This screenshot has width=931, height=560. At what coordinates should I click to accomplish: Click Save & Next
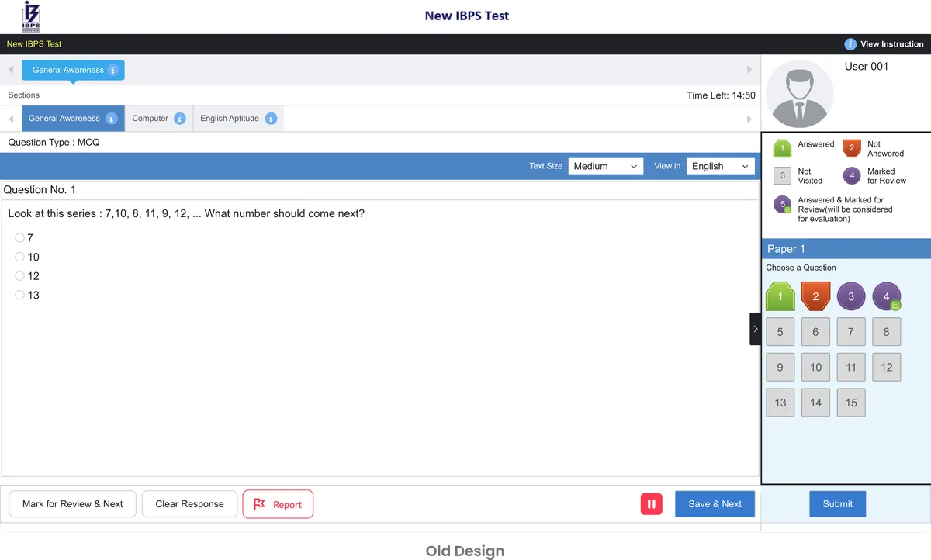tap(715, 504)
